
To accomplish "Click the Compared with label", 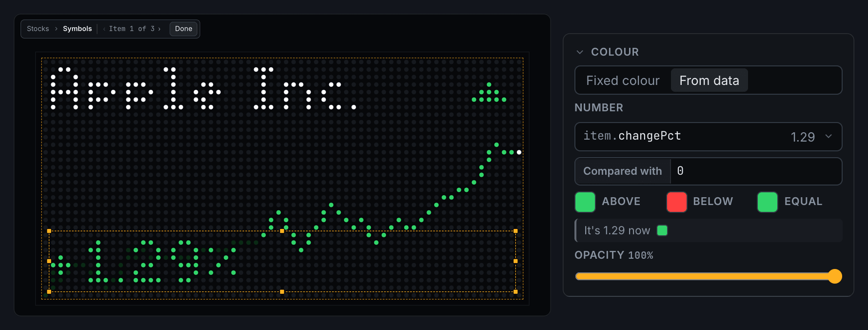I will 623,171.
